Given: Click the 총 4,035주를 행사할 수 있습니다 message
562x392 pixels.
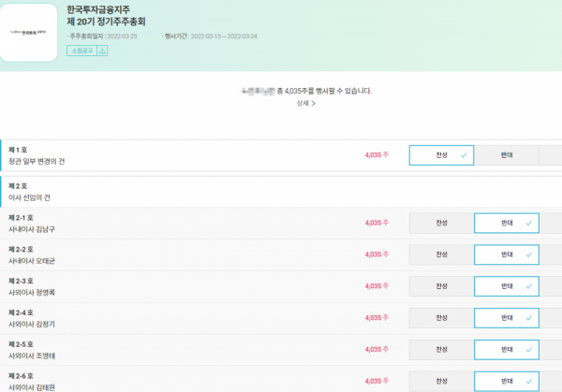Looking at the screenshot, I should point(324,91).
